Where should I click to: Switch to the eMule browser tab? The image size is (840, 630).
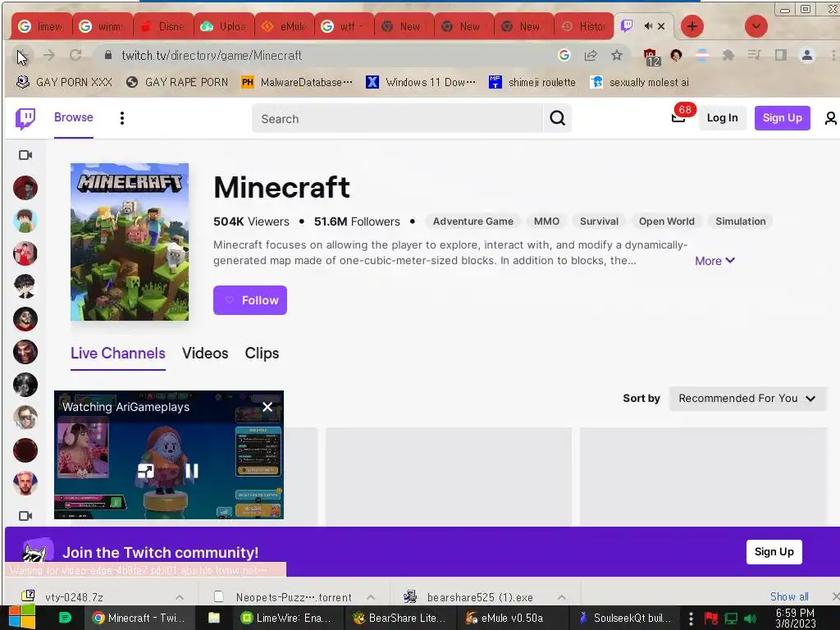[284, 26]
